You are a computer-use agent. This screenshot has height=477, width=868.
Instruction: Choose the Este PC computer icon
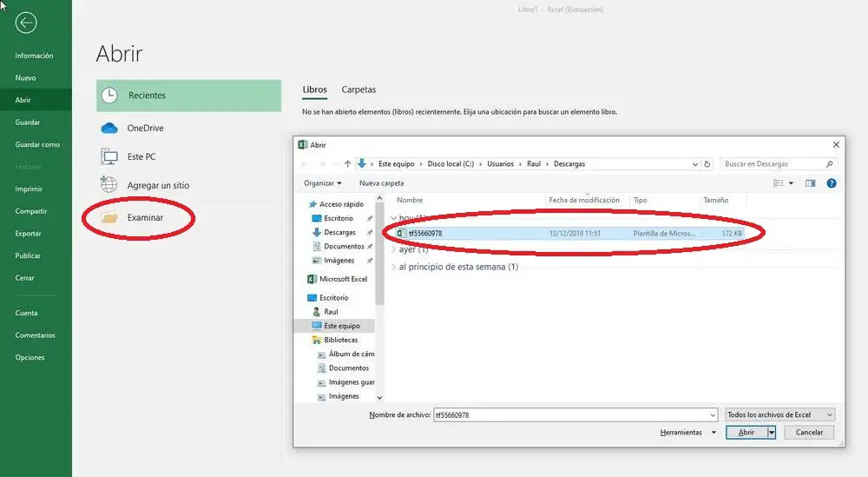click(109, 156)
